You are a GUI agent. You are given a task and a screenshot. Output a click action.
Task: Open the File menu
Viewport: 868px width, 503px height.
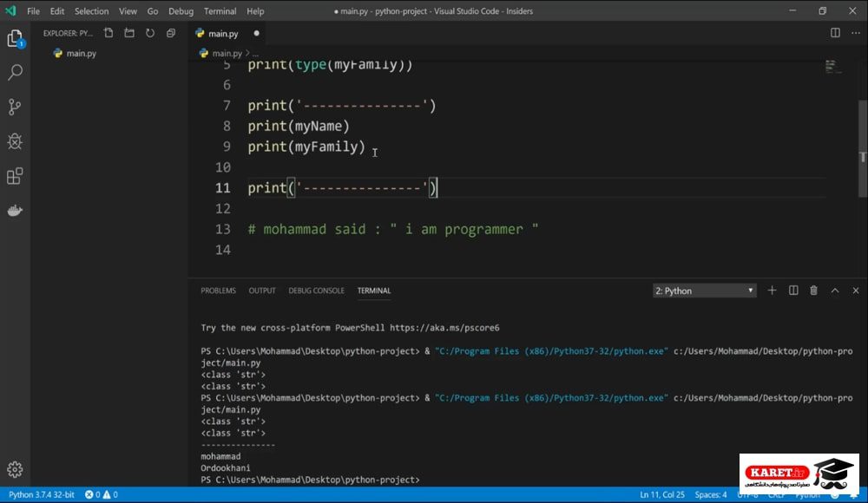point(33,11)
